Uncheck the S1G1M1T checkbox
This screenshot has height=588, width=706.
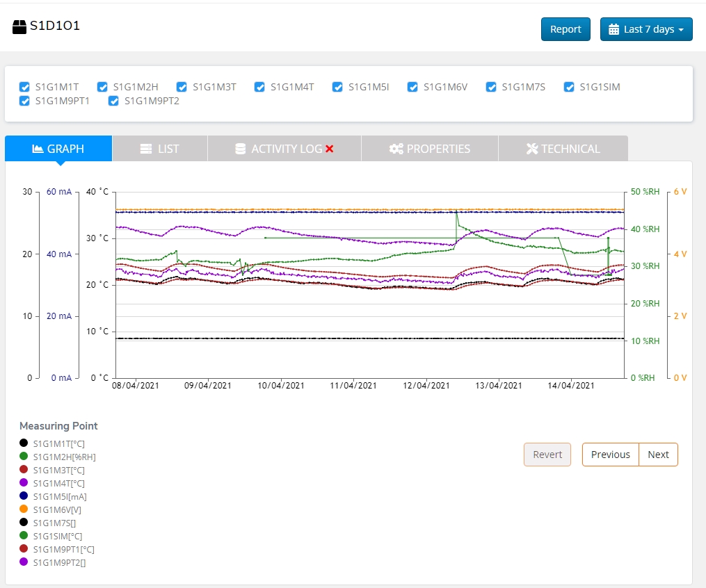pyautogui.click(x=24, y=87)
